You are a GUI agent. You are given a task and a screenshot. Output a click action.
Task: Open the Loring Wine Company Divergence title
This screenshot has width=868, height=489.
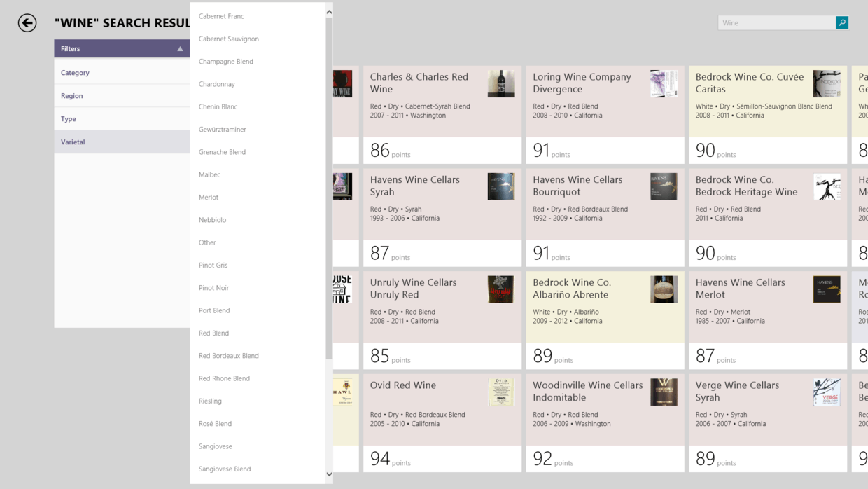582,83
